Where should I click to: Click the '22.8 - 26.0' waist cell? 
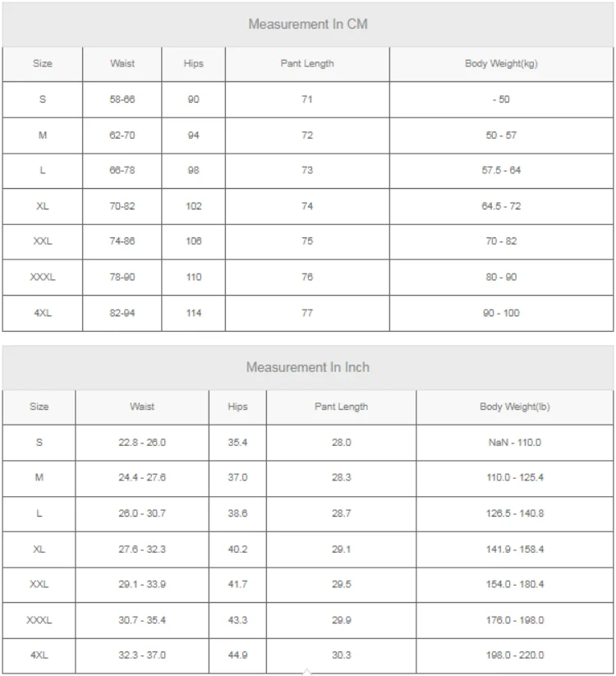pyautogui.click(x=142, y=443)
